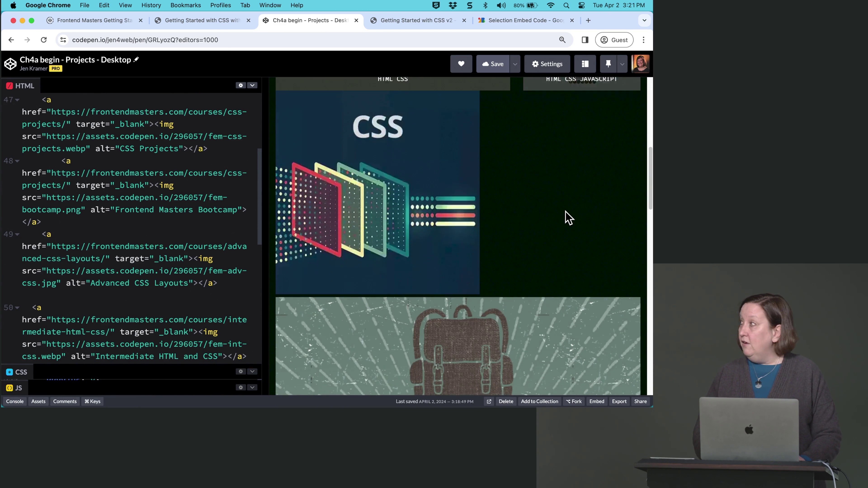Open the Wi-Fi status menu
868x488 pixels.
tap(551, 5)
